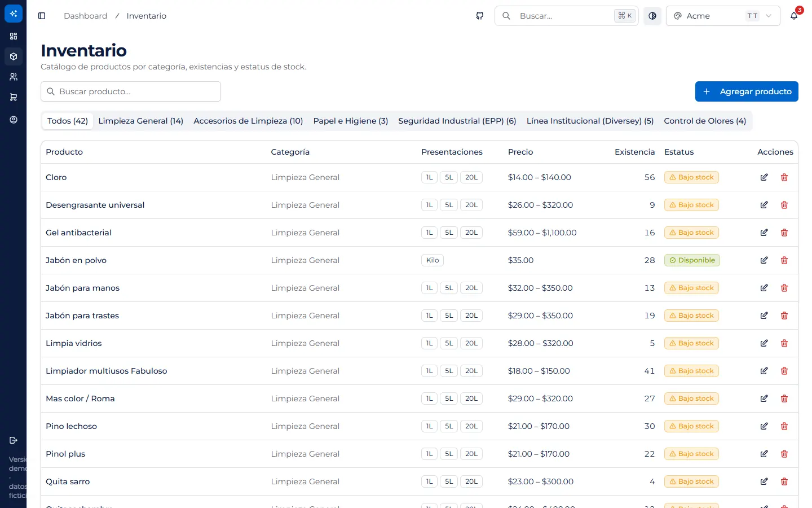Click the Kilo presentation chip
Image resolution: width=812 pixels, height=508 pixels.
(433, 260)
